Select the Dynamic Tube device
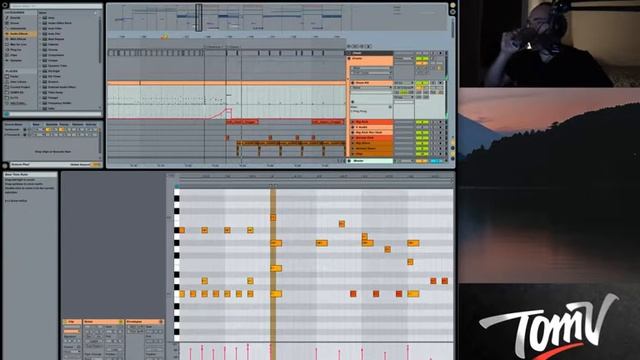 pos(58,66)
